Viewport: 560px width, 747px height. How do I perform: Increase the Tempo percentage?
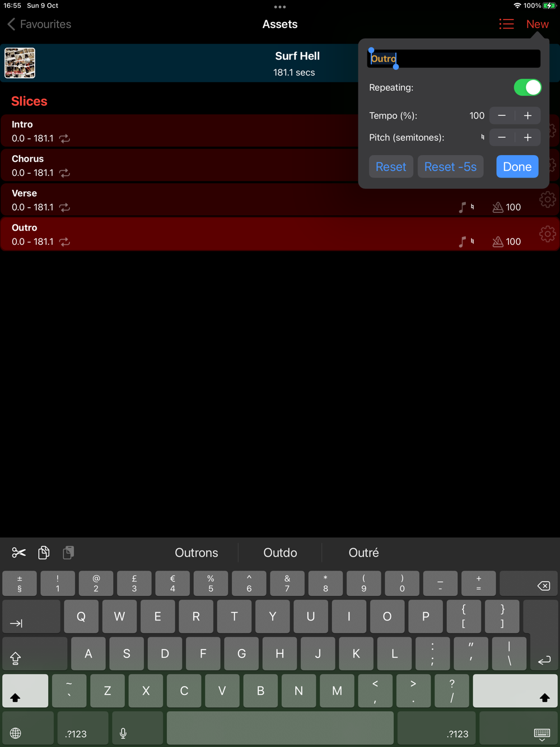[x=528, y=115]
